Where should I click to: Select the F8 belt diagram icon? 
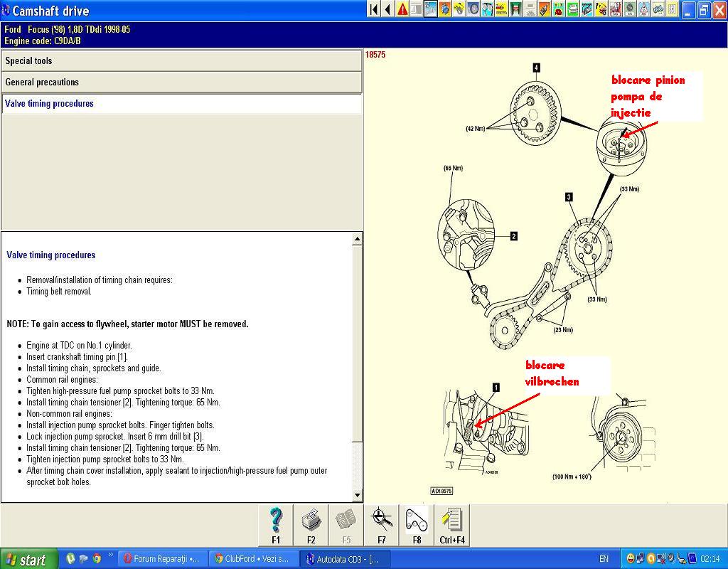[x=417, y=524]
